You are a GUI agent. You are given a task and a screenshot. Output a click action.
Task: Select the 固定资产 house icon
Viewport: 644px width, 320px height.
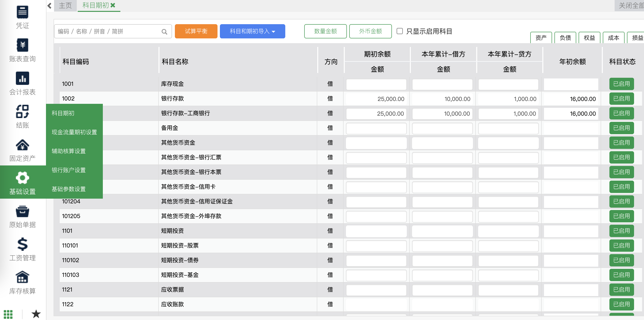point(22,145)
